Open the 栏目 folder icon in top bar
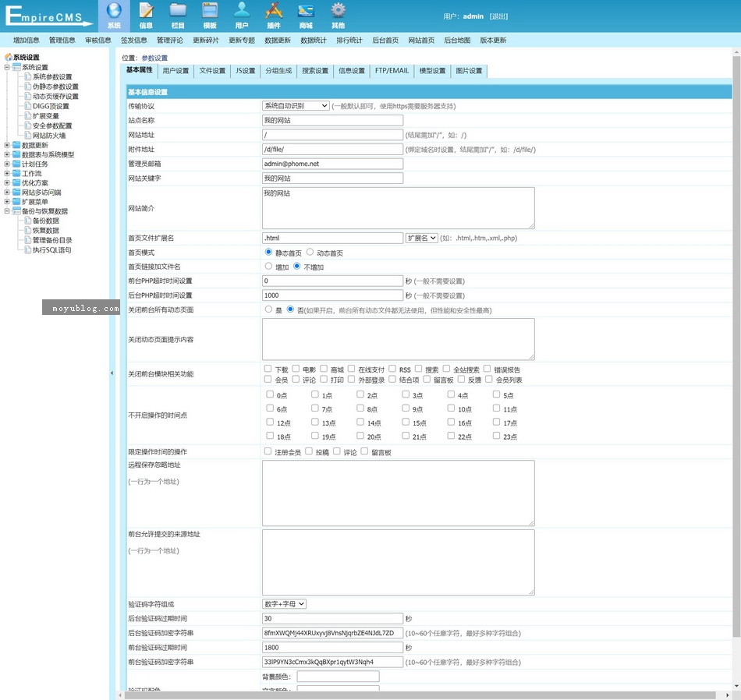This screenshot has width=741, height=700. click(x=178, y=10)
